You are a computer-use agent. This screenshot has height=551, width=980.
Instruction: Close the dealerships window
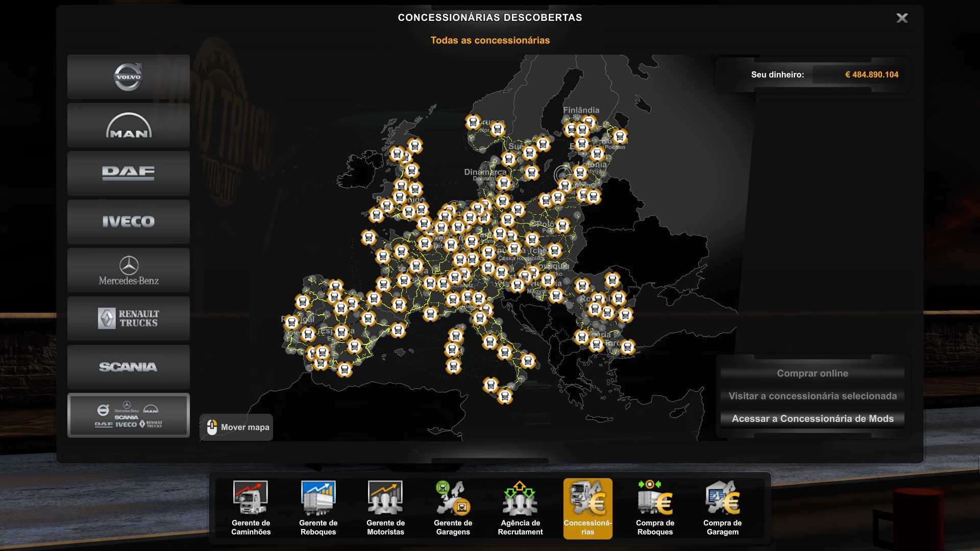pos(902,18)
